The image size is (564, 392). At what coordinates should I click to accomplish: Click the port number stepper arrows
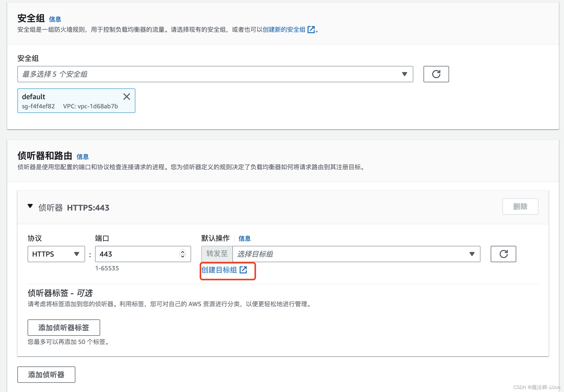tap(182, 254)
